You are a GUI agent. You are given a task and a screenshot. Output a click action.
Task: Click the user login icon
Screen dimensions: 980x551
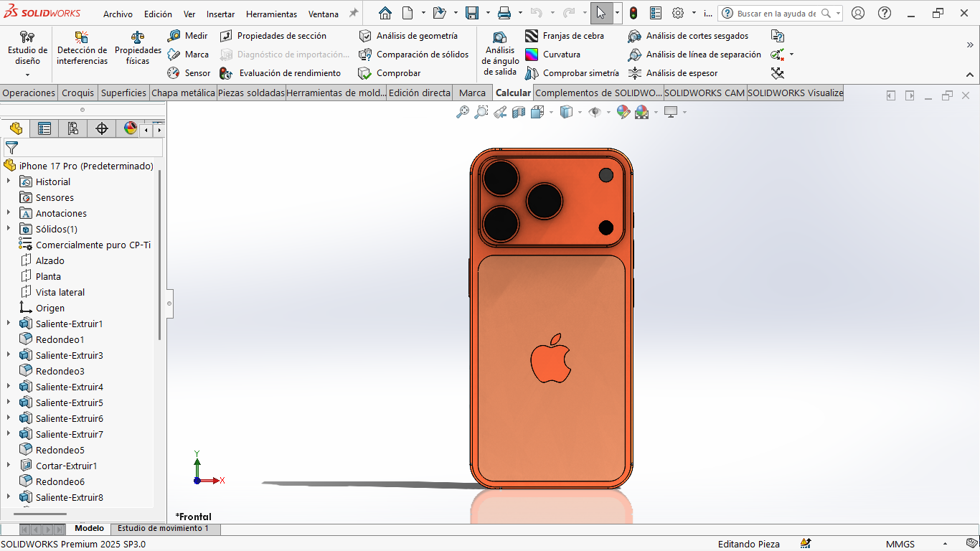coord(858,13)
